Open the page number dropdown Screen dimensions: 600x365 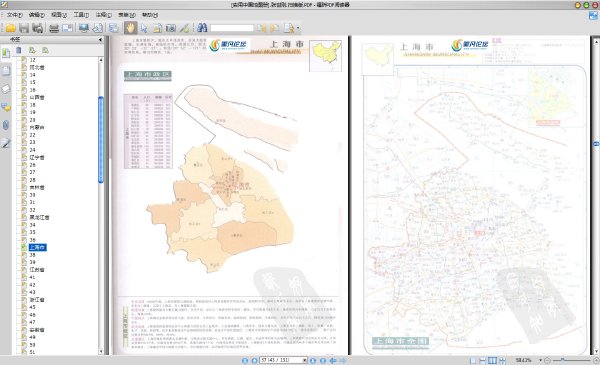(305, 360)
